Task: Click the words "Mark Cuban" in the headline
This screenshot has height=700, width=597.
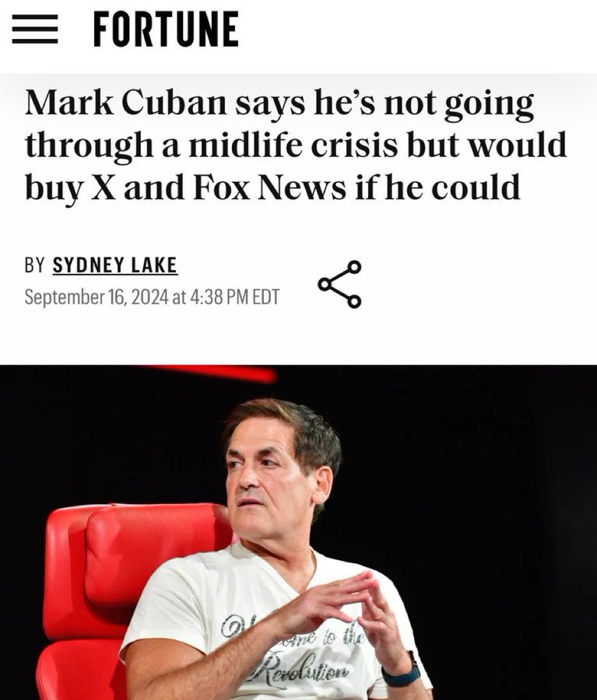Action: coord(126,103)
